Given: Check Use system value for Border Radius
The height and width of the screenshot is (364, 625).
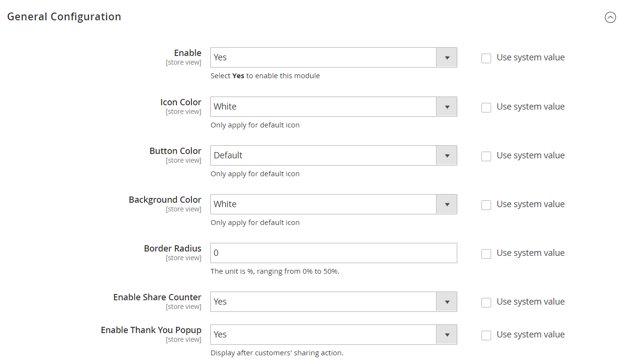Looking at the screenshot, I should (486, 254).
